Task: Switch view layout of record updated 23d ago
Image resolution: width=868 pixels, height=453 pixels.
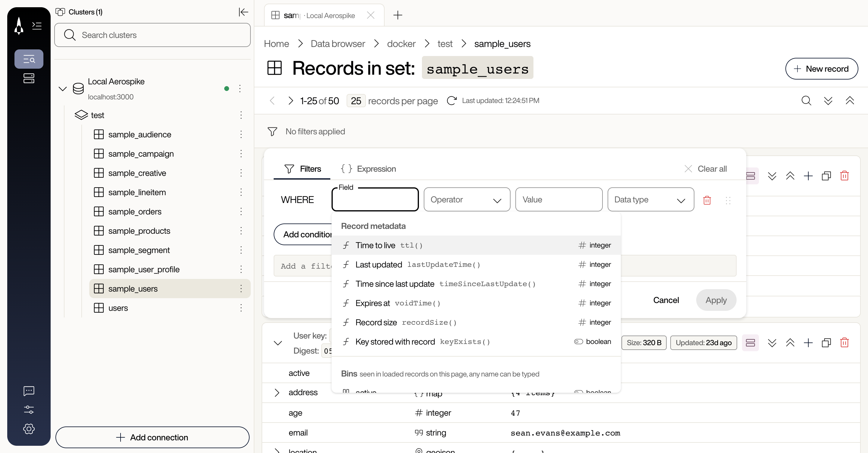Action: [x=750, y=342]
